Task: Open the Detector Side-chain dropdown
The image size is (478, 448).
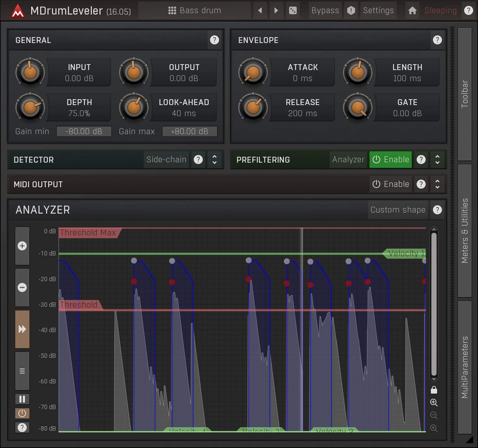Action: [166, 160]
